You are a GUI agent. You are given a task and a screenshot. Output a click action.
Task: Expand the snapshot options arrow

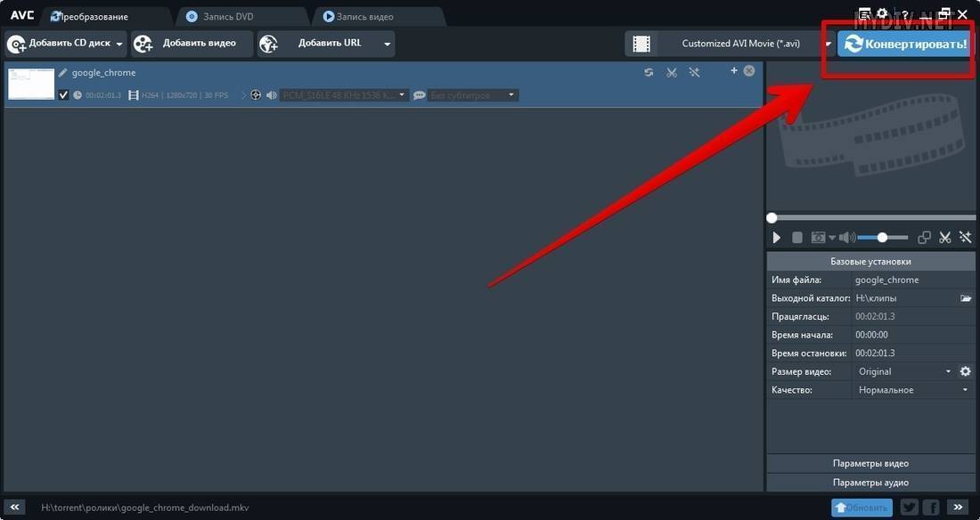(x=832, y=238)
